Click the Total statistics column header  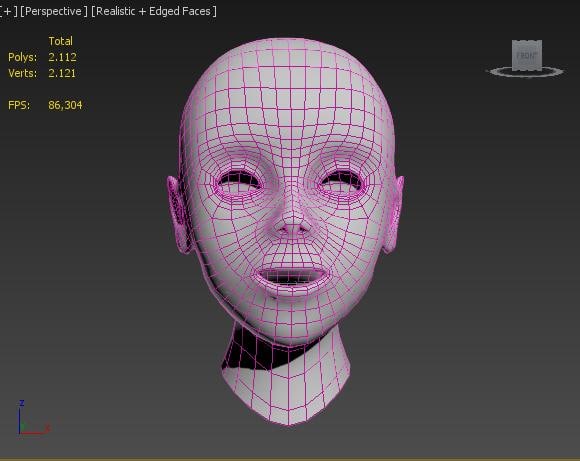pyautogui.click(x=61, y=41)
